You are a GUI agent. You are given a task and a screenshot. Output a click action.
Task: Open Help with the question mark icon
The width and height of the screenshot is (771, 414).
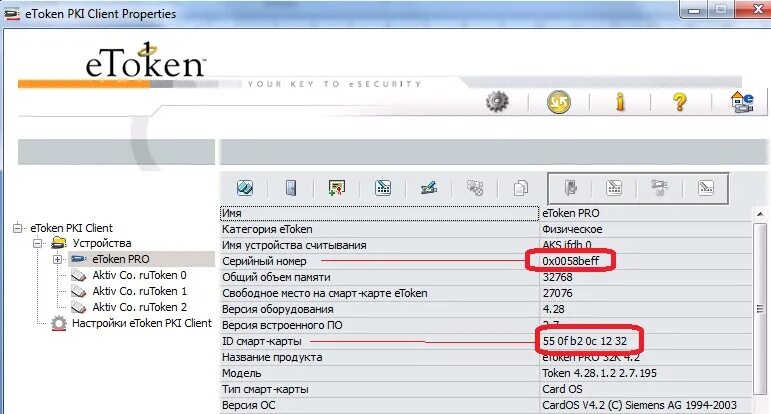[680, 102]
